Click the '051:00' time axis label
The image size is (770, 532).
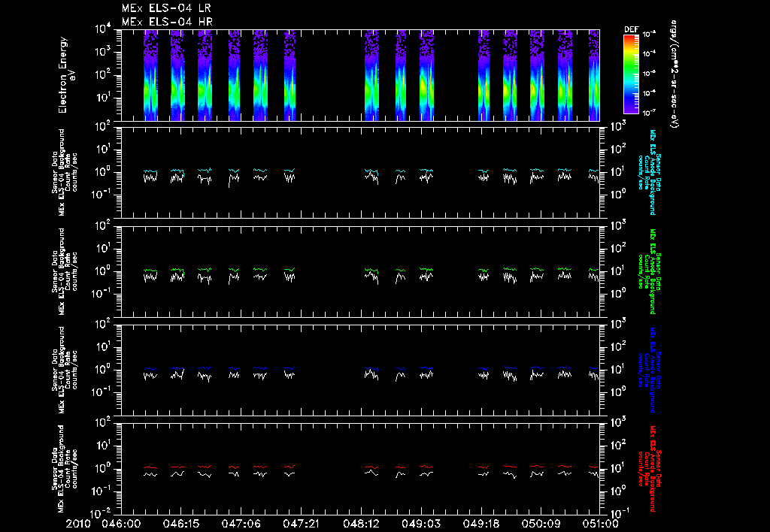click(x=599, y=524)
